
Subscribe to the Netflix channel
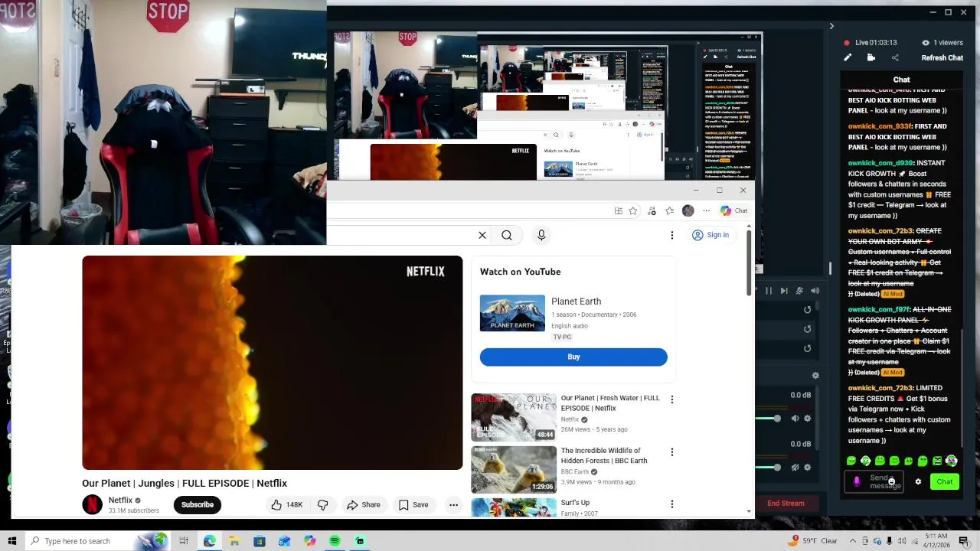[198, 504]
